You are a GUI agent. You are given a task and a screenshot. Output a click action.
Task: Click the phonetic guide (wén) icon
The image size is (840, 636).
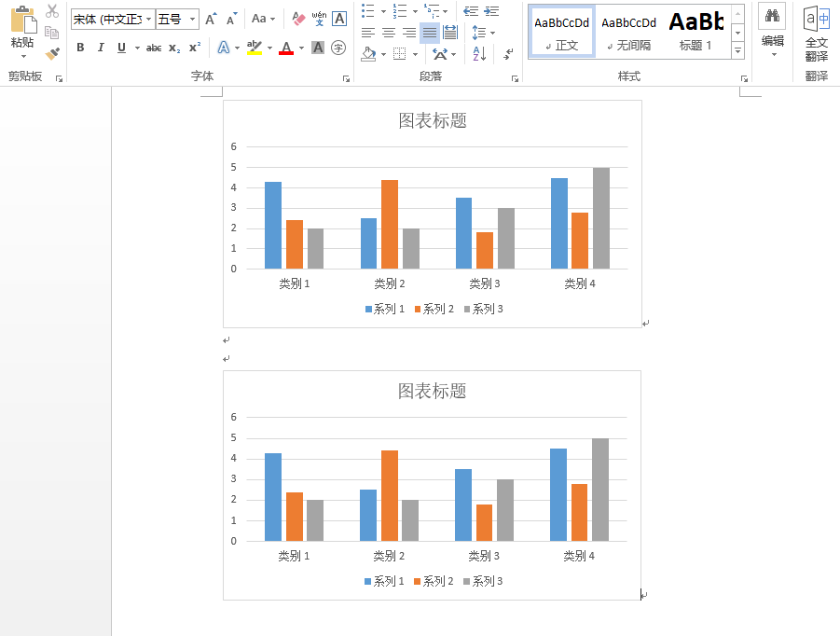point(319,19)
